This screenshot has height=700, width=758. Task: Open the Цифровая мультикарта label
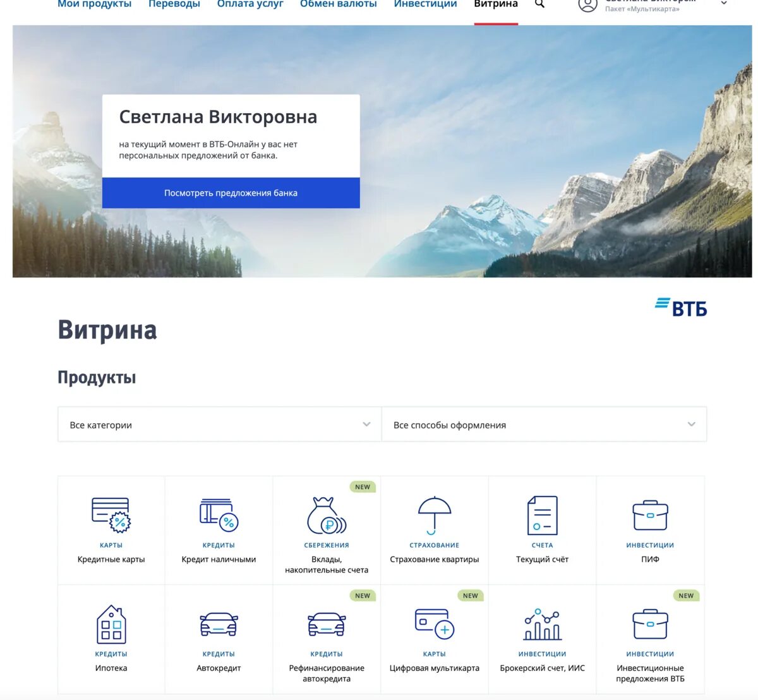[435, 668]
